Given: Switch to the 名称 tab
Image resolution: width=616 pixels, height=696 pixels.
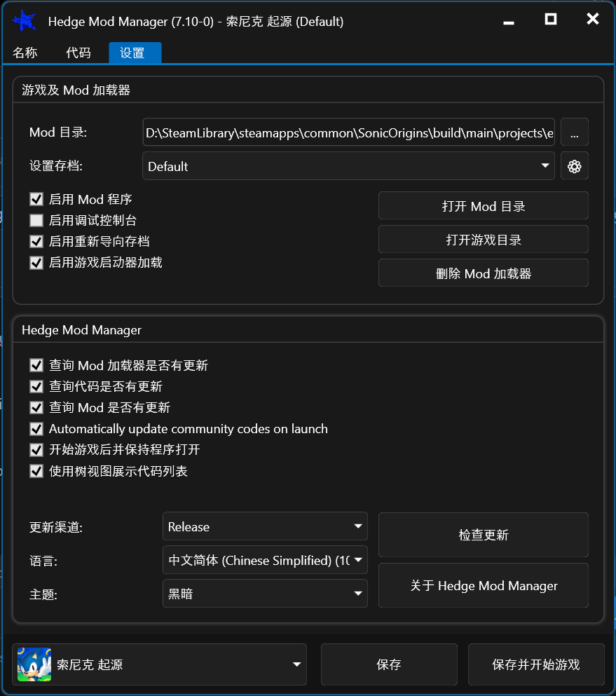Looking at the screenshot, I should (x=25, y=53).
